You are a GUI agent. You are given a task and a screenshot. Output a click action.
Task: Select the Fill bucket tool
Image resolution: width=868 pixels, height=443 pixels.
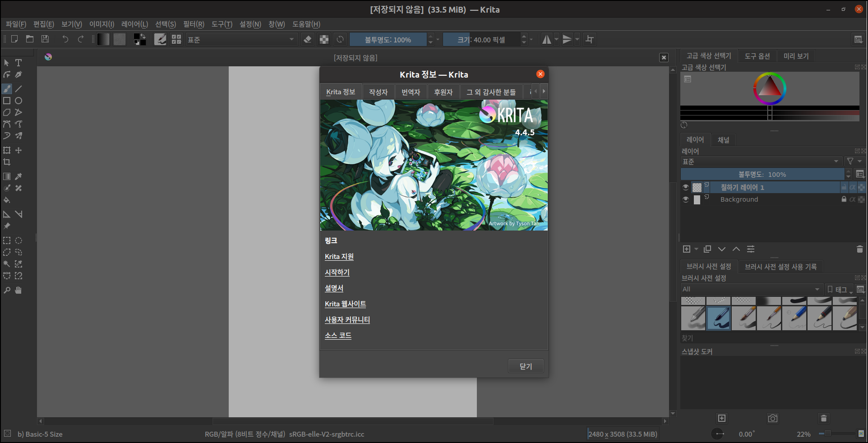pyautogui.click(x=7, y=200)
